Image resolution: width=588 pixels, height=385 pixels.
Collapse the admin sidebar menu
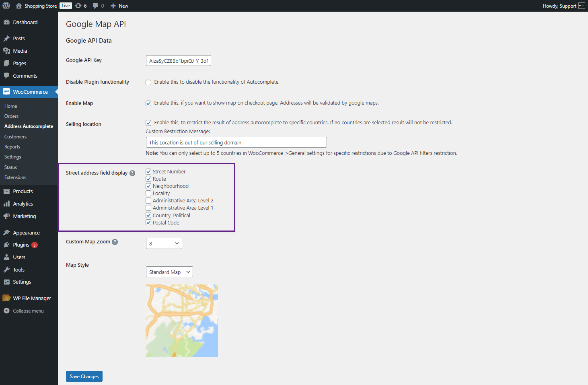[x=23, y=311]
